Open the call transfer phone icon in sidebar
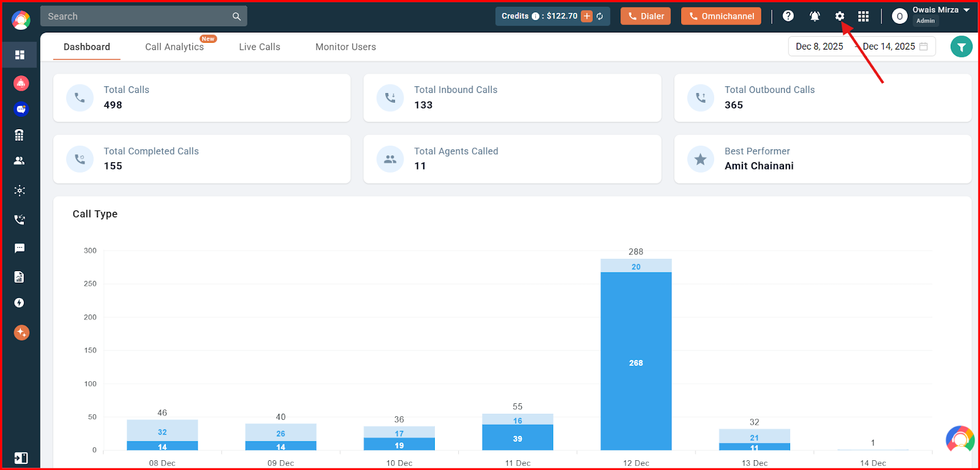Screen dimensions: 980x470 (x=20, y=220)
